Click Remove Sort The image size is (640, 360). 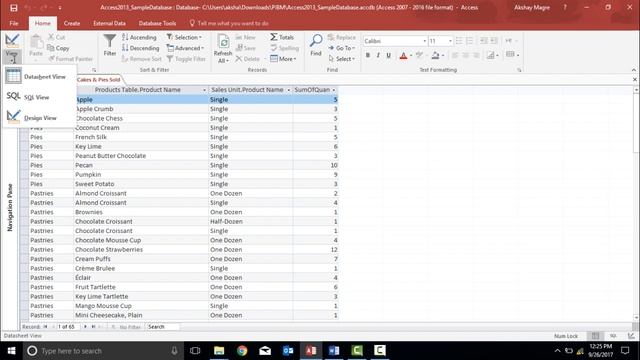pos(142,59)
